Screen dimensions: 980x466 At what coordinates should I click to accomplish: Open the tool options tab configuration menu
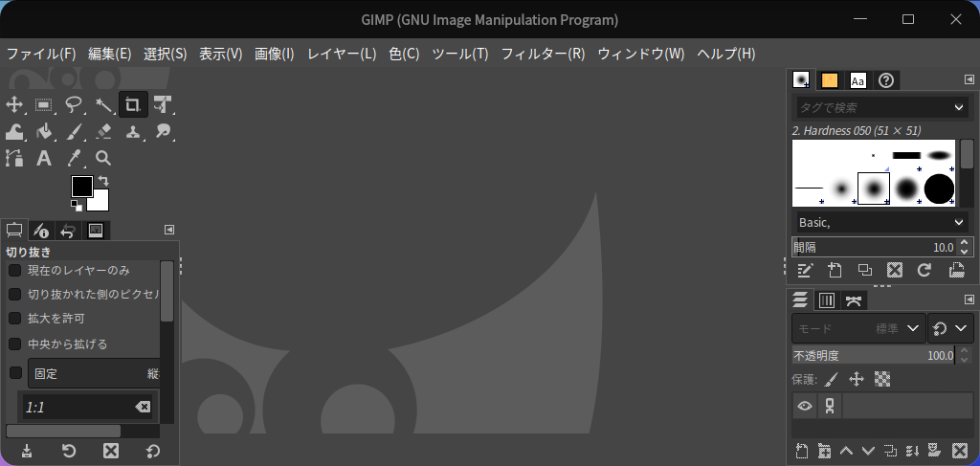coord(169,230)
